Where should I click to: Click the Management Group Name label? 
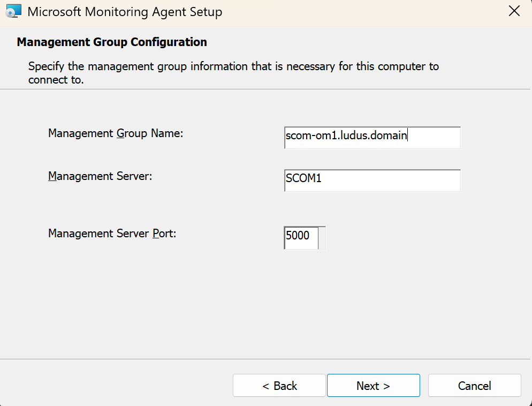pos(116,133)
